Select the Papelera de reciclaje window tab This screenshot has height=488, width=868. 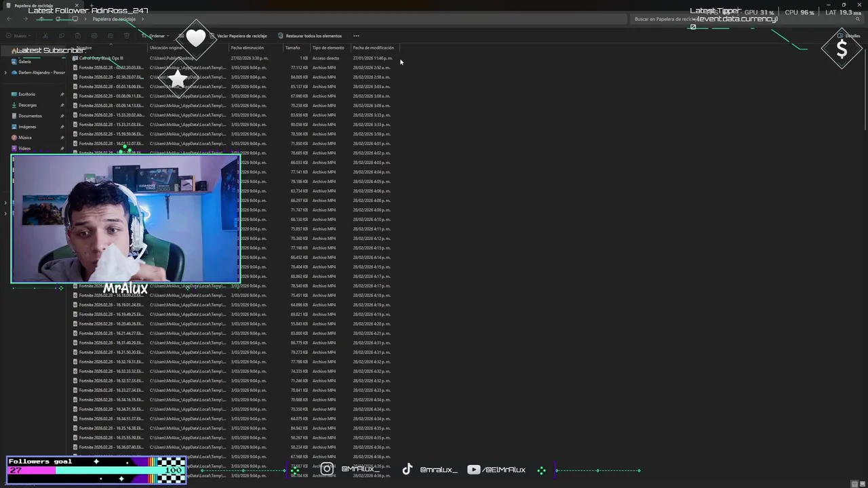42,5
